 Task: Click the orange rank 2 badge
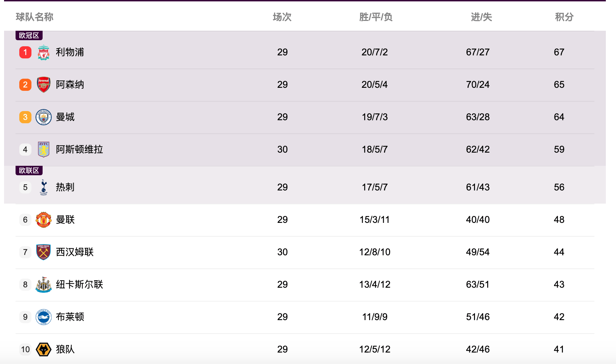click(25, 85)
